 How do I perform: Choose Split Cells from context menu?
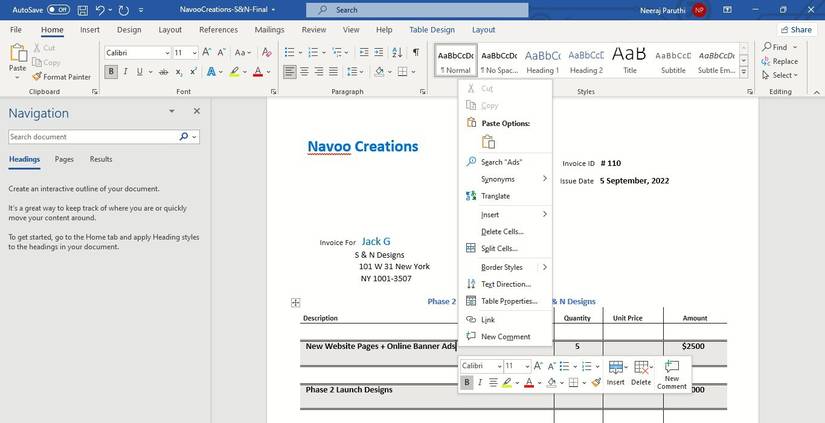[499, 248]
